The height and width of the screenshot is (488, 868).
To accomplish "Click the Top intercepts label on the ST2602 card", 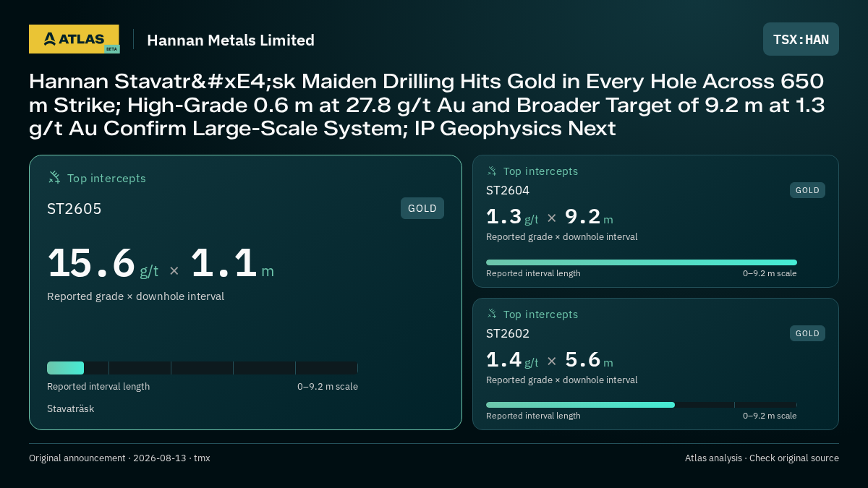I will click(540, 314).
